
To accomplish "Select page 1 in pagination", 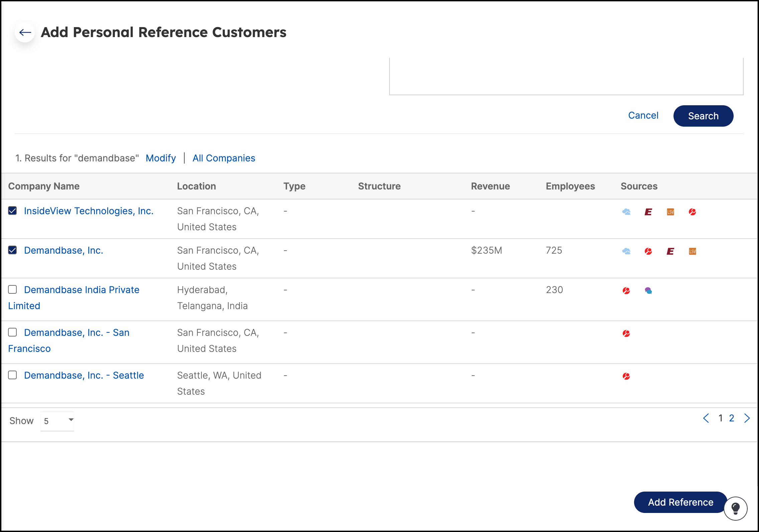I will (721, 418).
